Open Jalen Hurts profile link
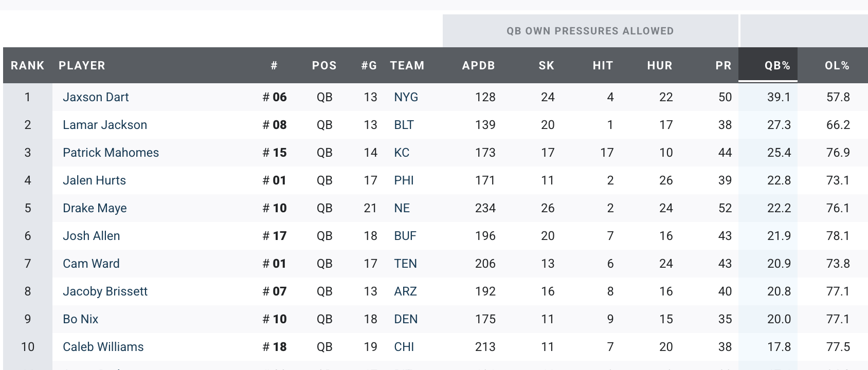Screen dimensions: 868x370 click(x=94, y=180)
